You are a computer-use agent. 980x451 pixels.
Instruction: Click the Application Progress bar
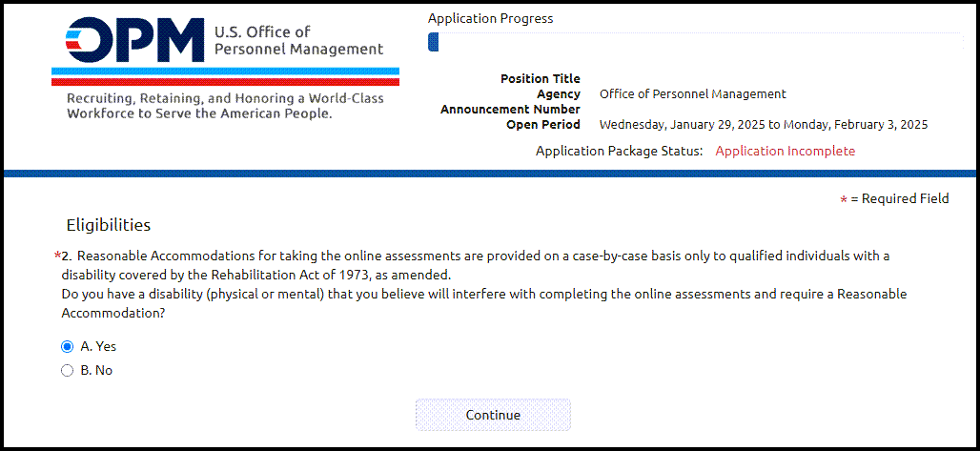point(696,42)
